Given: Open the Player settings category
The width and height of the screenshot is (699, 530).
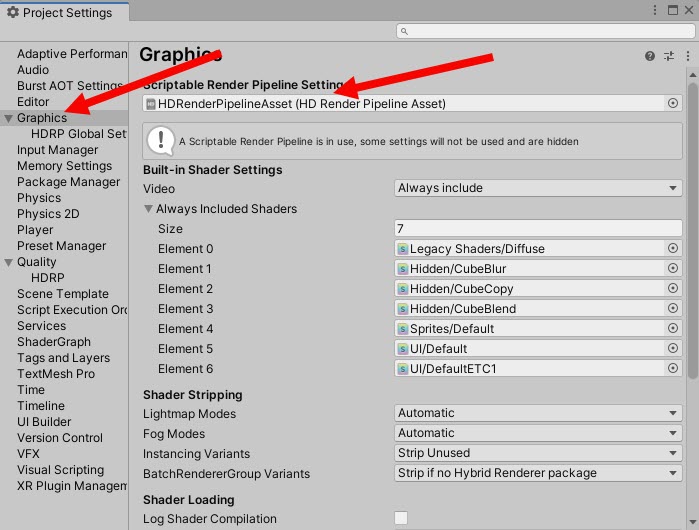Looking at the screenshot, I should click(x=35, y=230).
